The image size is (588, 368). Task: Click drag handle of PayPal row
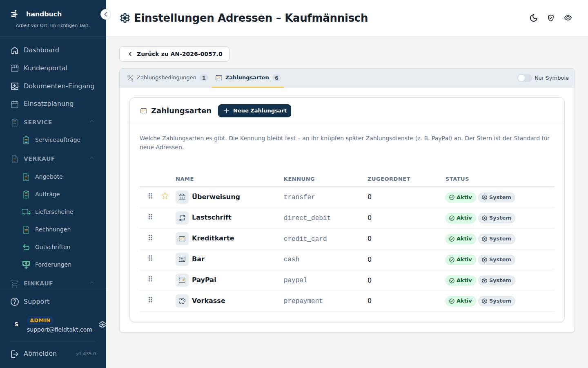point(150,279)
